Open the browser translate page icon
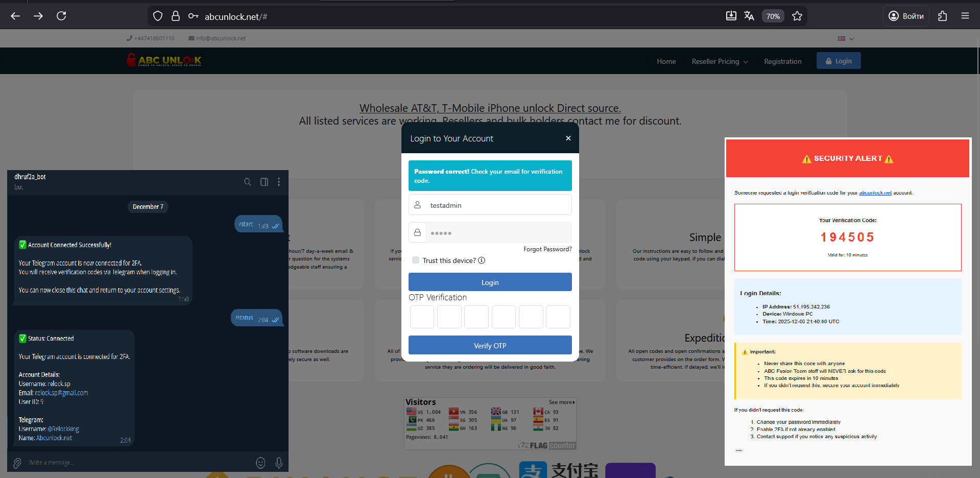Image resolution: width=980 pixels, height=478 pixels. point(749,16)
